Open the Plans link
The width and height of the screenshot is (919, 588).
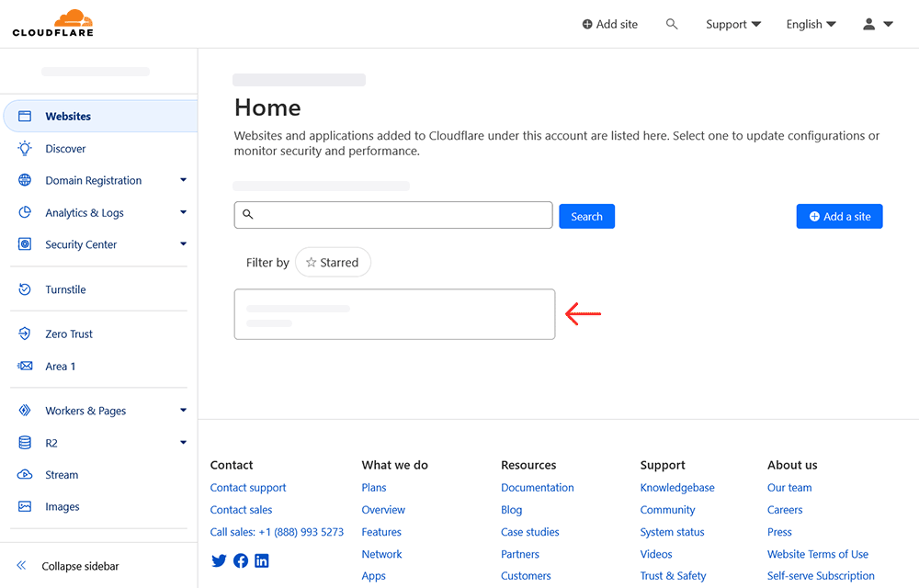374,487
